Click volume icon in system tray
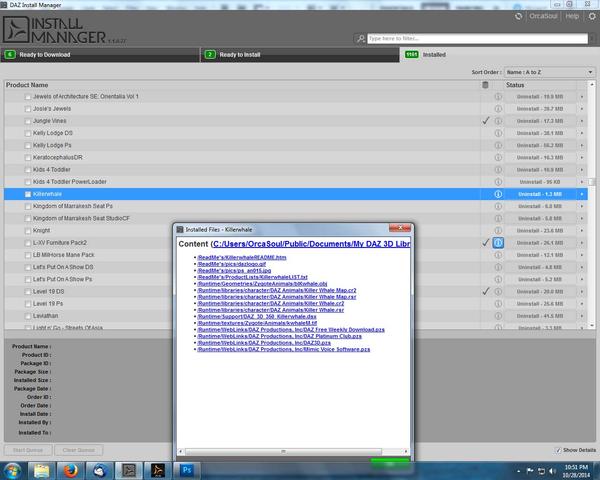The width and height of the screenshot is (600, 480). pos(552,471)
